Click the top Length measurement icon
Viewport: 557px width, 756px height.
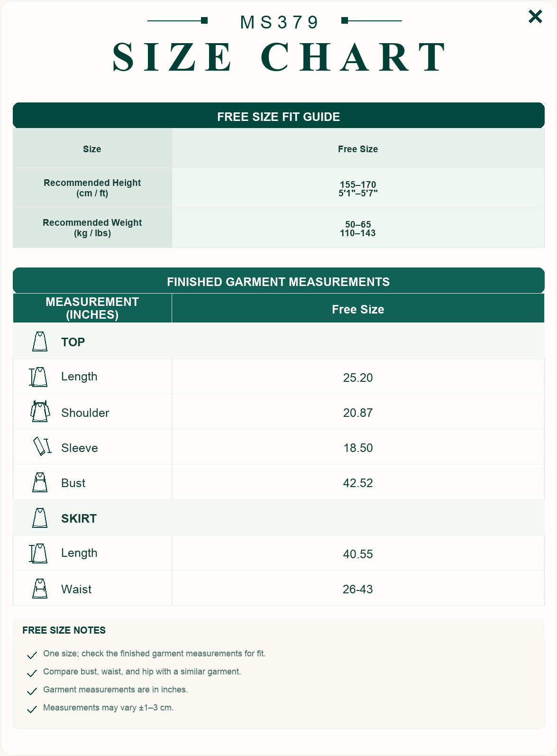coord(38,377)
